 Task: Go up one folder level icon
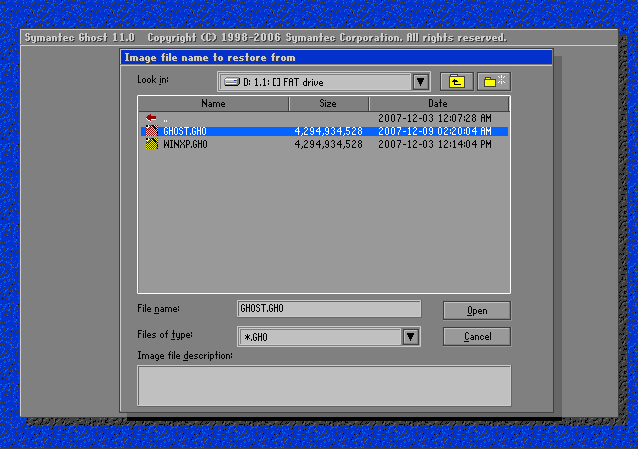pos(457,82)
